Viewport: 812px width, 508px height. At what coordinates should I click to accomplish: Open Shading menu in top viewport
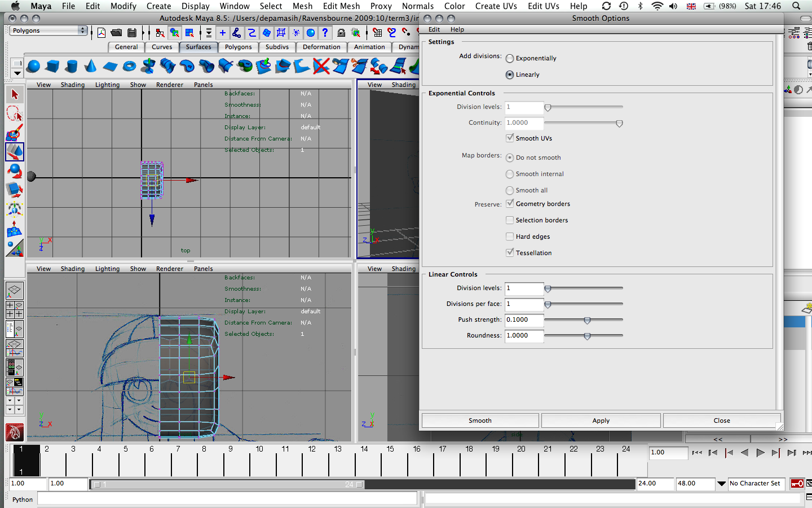click(x=73, y=85)
